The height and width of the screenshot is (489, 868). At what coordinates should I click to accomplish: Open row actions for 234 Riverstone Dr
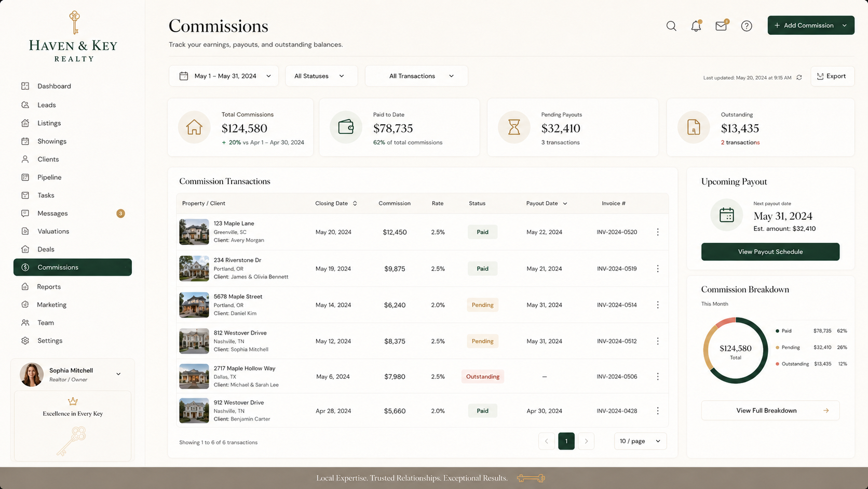pos(658,269)
